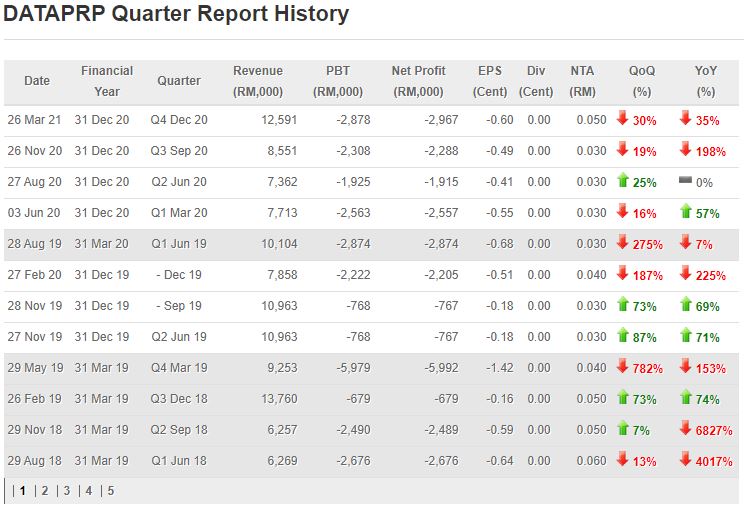Click the green up arrow beside YoY 74%

click(x=685, y=398)
